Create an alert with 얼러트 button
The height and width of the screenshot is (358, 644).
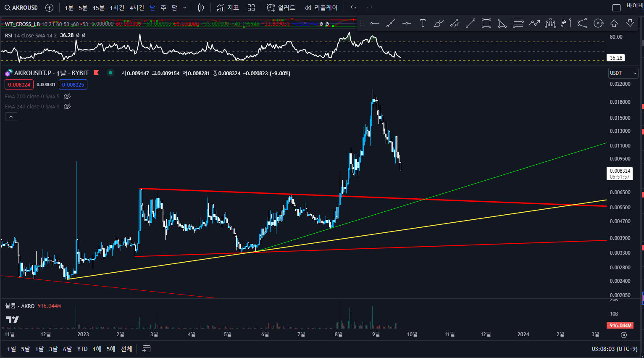point(281,8)
